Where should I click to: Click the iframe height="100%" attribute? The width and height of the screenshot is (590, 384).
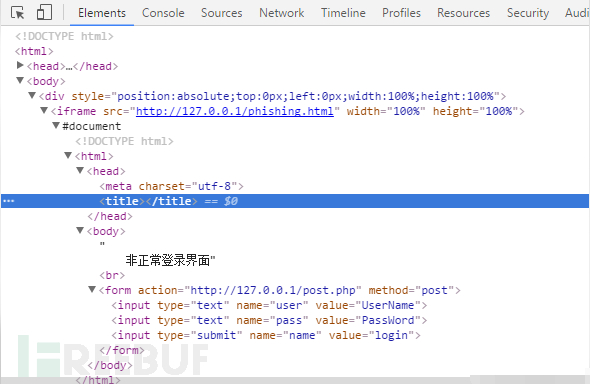[475, 111]
